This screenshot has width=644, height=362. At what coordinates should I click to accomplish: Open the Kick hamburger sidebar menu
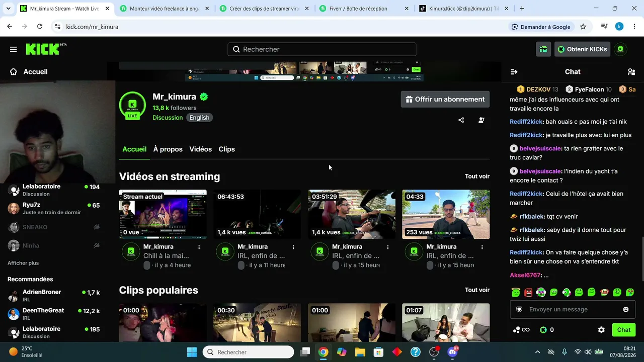tap(14, 49)
